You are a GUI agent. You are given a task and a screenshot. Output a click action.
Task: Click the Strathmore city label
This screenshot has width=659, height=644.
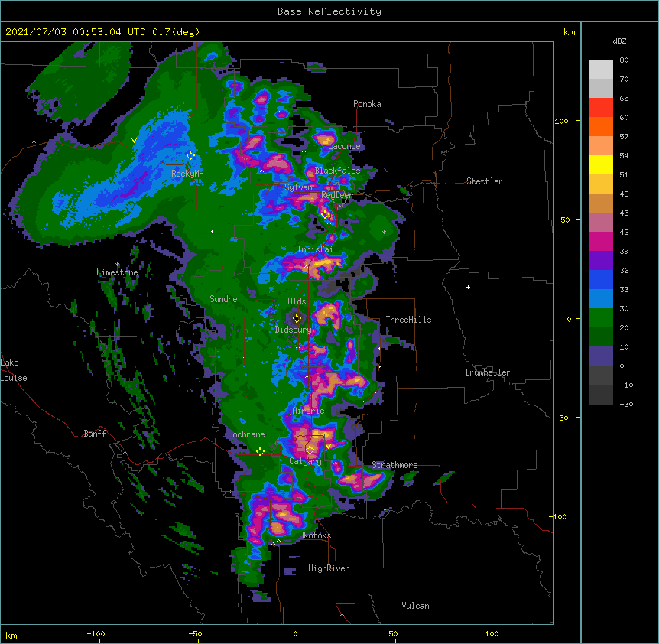coord(394,465)
